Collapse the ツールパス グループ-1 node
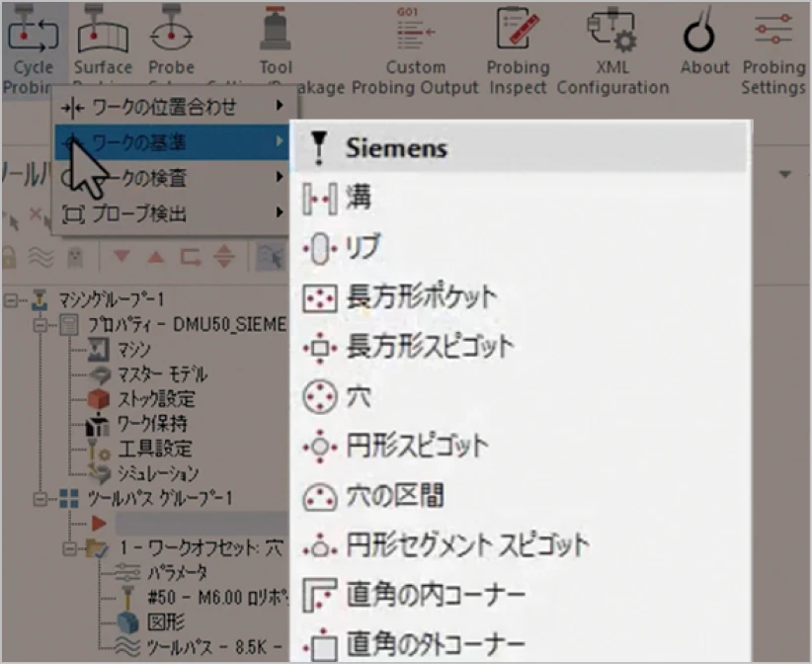 [40, 498]
